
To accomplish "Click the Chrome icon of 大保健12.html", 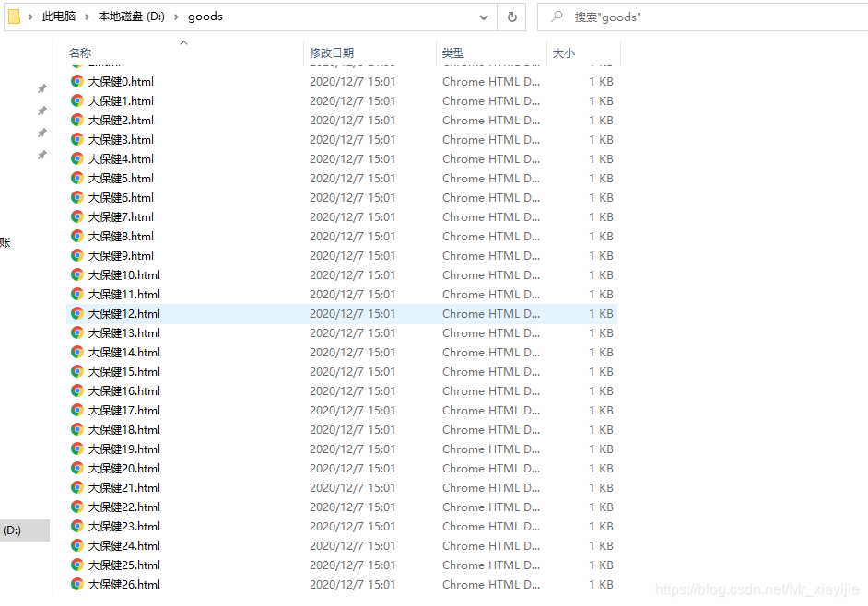I will point(77,314).
